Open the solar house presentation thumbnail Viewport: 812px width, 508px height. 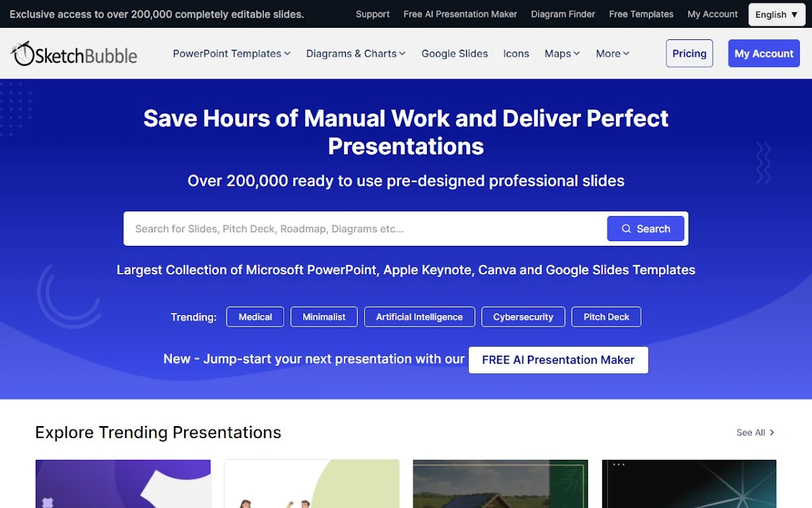[500, 484]
